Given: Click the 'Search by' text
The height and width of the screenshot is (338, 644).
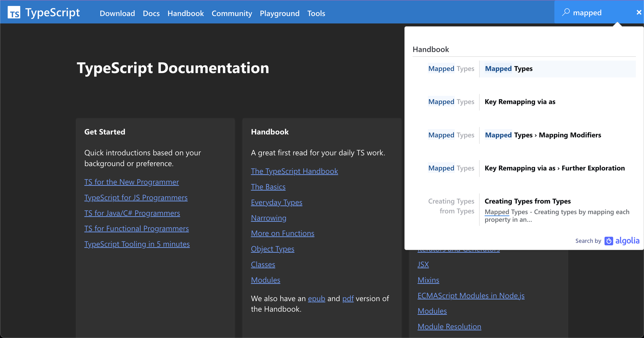Looking at the screenshot, I should (588, 241).
